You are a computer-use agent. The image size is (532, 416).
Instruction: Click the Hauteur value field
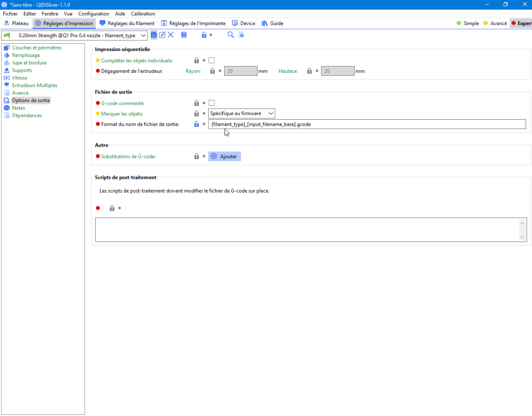(x=338, y=71)
